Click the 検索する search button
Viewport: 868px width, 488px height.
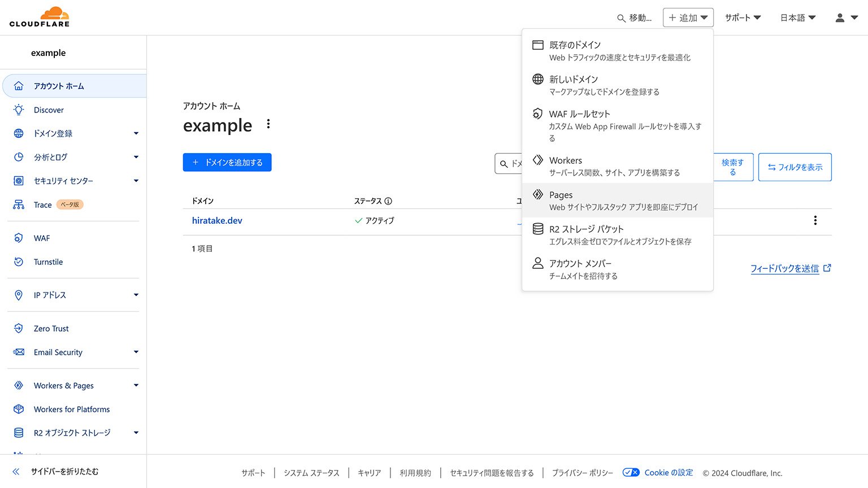733,167
